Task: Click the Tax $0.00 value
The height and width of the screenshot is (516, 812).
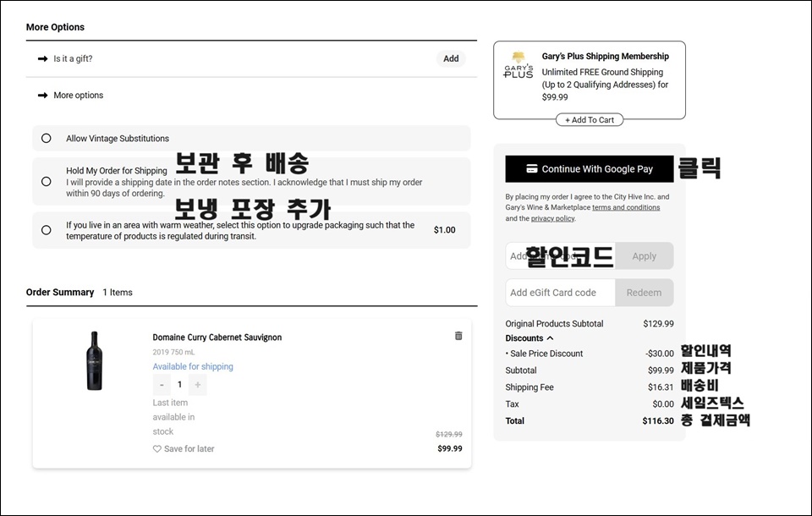Action: pyautogui.click(x=663, y=404)
